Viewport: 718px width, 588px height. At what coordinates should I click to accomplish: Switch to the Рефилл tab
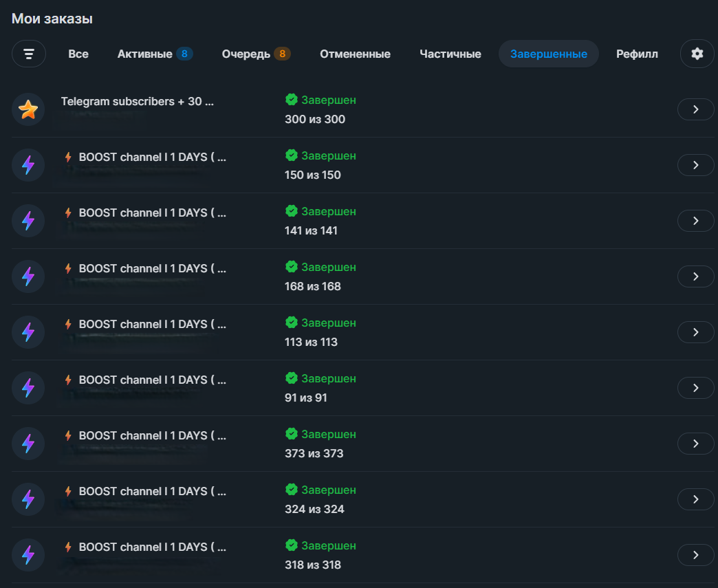(x=637, y=54)
